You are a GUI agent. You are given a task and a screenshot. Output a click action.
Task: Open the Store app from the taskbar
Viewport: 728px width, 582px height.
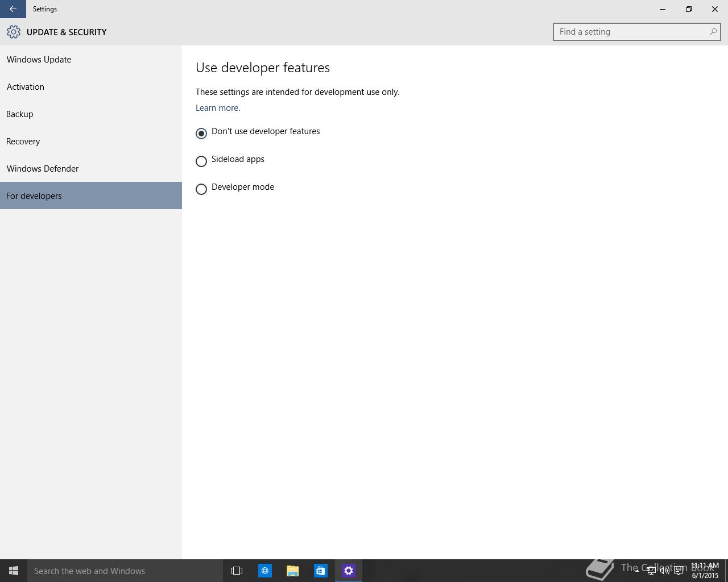pos(321,571)
